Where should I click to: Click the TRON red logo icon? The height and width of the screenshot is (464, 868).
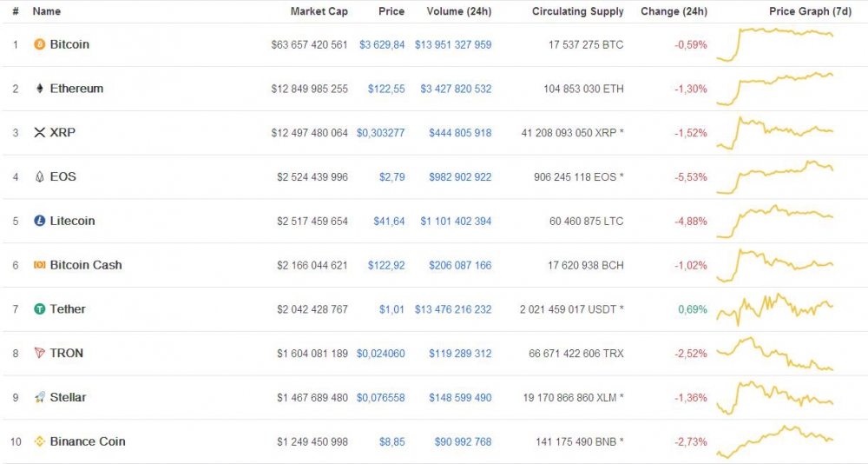[39, 353]
